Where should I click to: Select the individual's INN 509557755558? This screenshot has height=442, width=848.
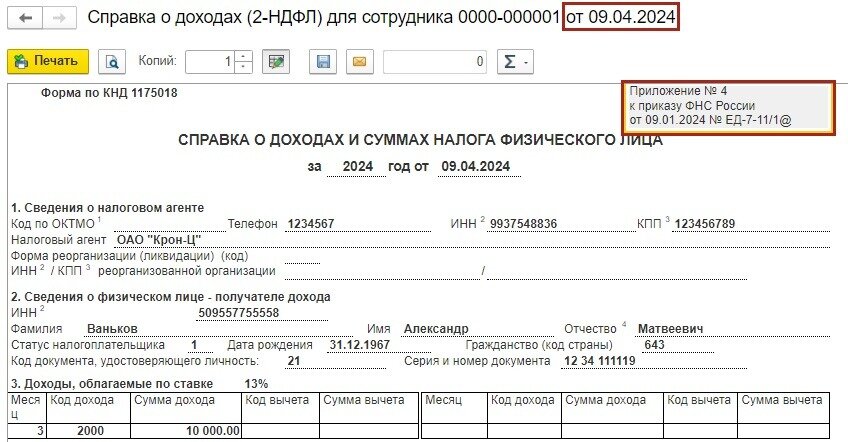pyautogui.click(x=238, y=313)
